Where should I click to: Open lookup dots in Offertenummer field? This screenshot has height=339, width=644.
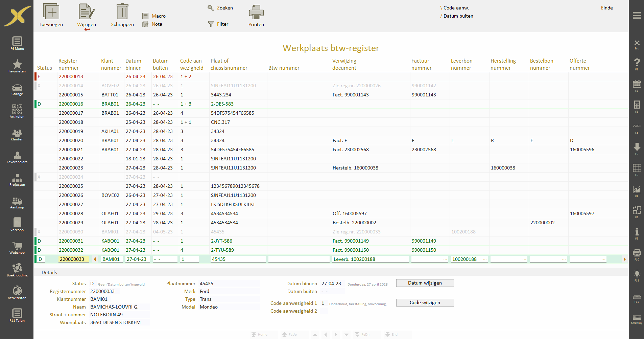pos(603,259)
